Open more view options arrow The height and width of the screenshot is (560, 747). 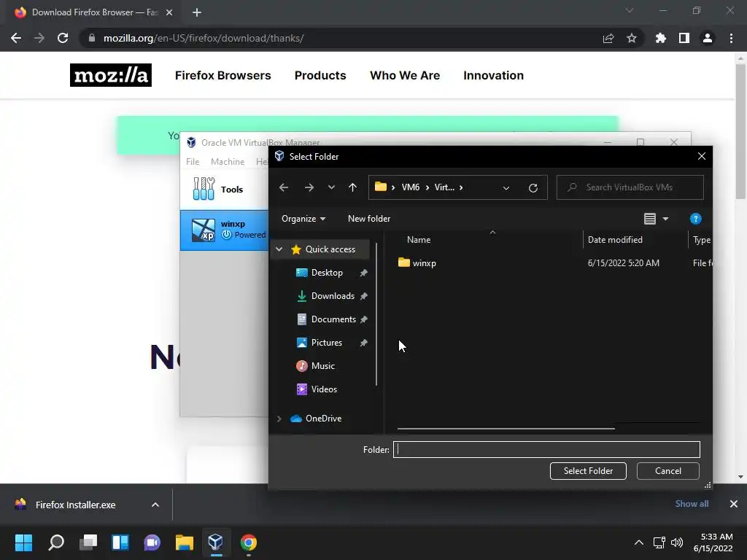(x=665, y=219)
